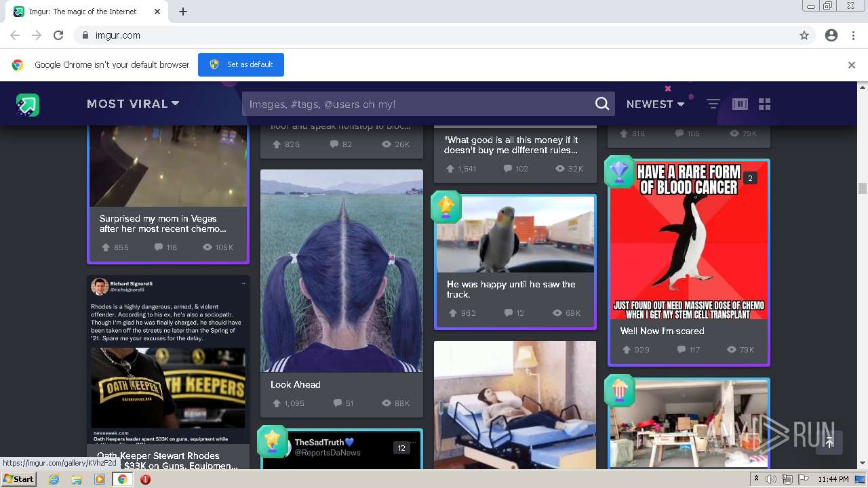Open the Chrome profile avatar menu

[x=831, y=35]
